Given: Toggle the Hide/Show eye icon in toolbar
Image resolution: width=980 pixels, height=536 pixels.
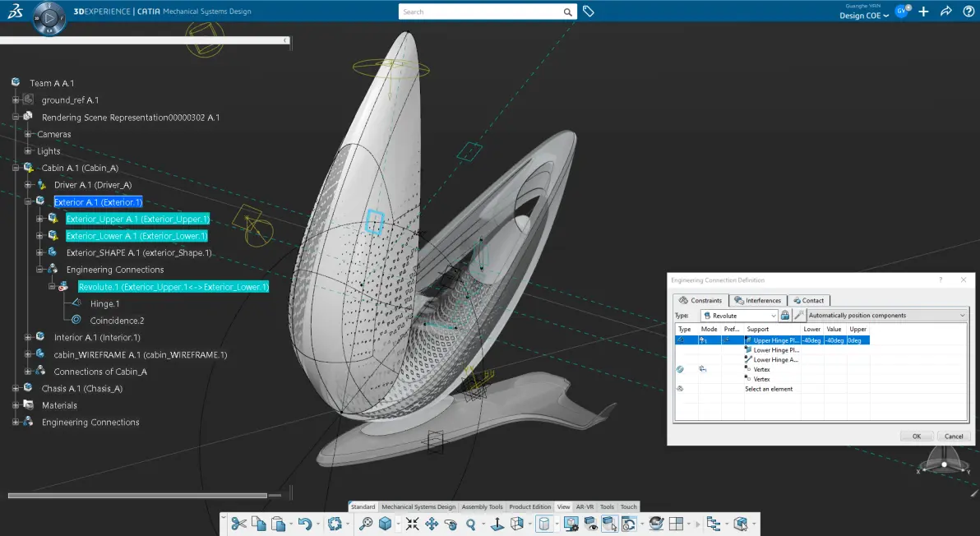Looking at the screenshot, I should point(590,524).
